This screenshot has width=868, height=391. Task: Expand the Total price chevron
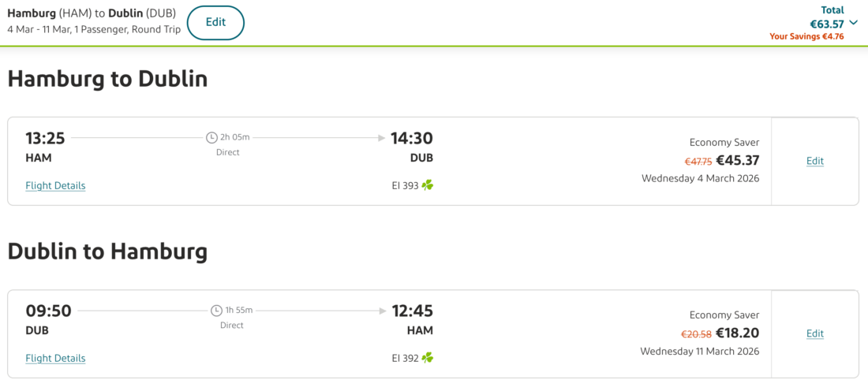[x=854, y=23]
